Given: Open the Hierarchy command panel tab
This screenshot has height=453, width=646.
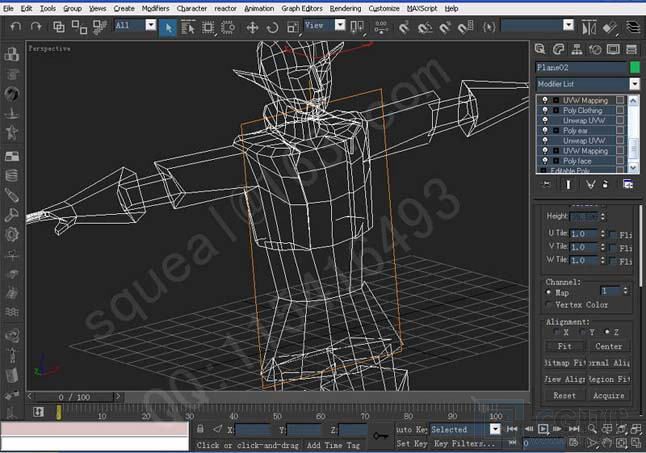Looking at the screenshot, I should click(577, 49).
